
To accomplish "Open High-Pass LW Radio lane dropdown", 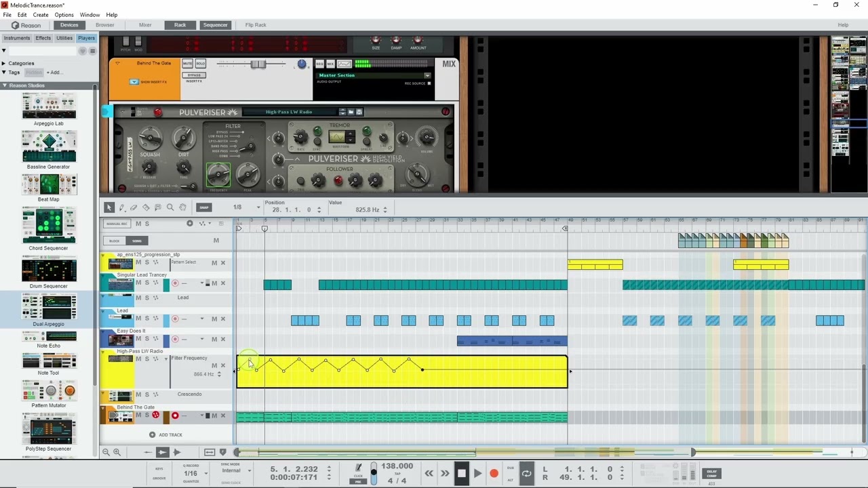I will point(166,359).
